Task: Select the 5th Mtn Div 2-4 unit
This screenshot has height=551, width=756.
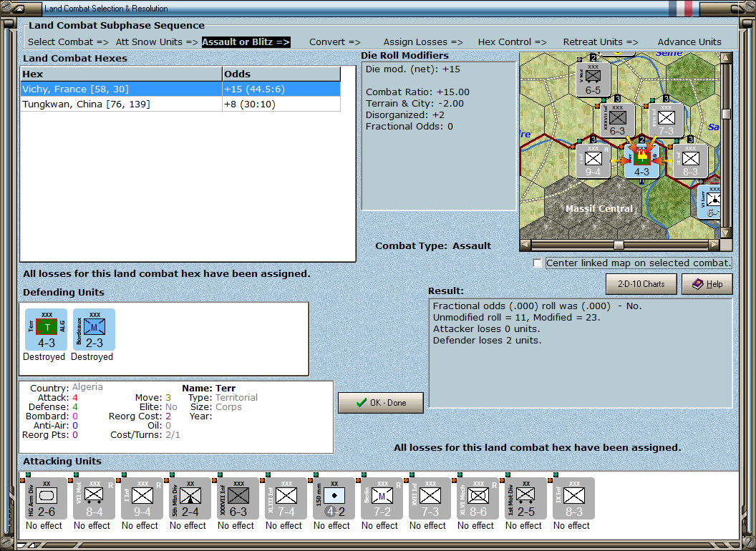Action: click(190, 498)
